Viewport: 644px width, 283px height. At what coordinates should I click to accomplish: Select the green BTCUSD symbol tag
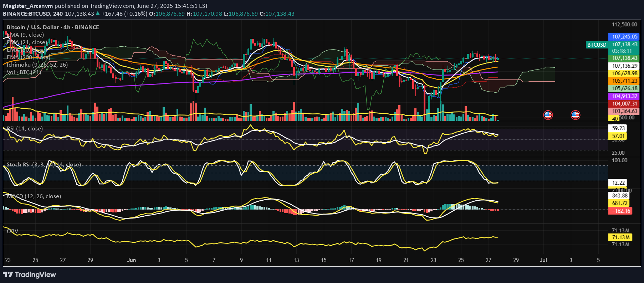click(x=597, y=45)
